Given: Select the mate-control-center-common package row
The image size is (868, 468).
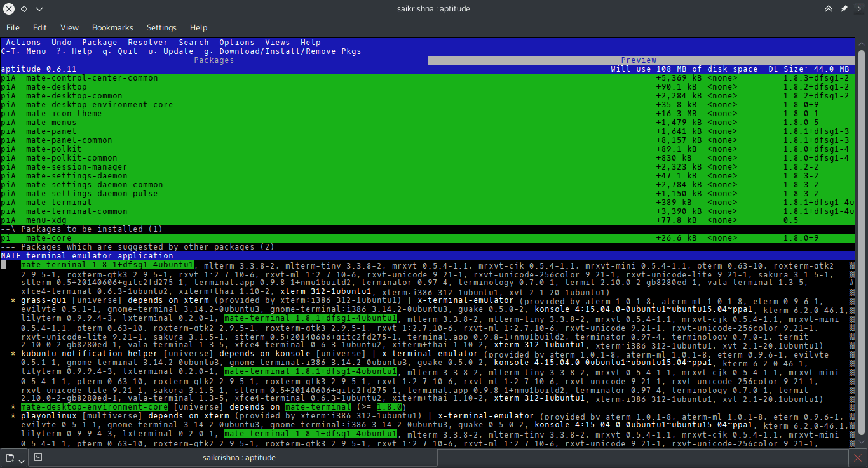Looking at the screenshot, I should (x=428, y=78).
